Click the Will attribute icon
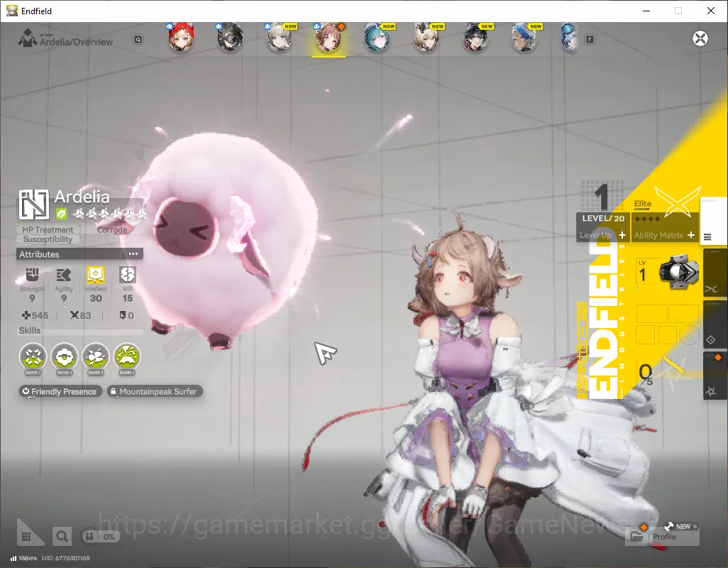Screen dimensions: 728x568 coord(127,275)
